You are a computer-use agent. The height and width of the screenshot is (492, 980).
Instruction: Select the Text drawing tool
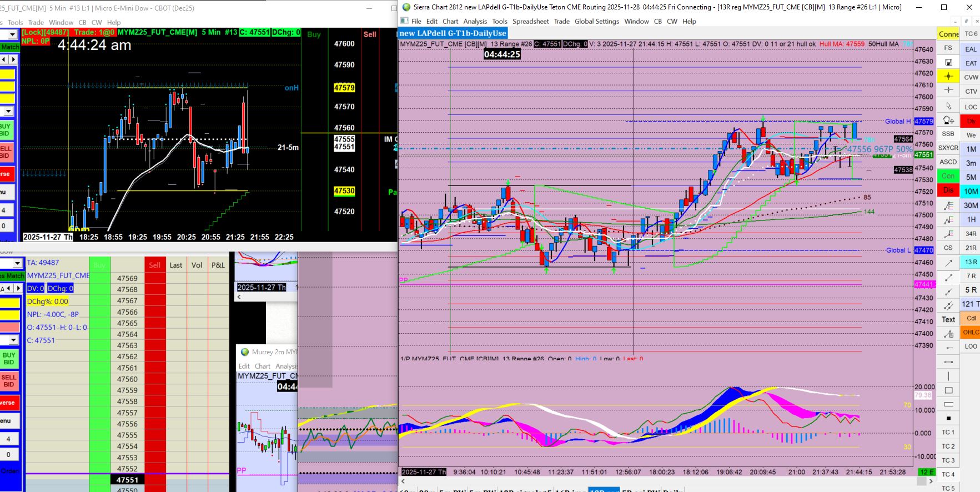pos(948,319)
